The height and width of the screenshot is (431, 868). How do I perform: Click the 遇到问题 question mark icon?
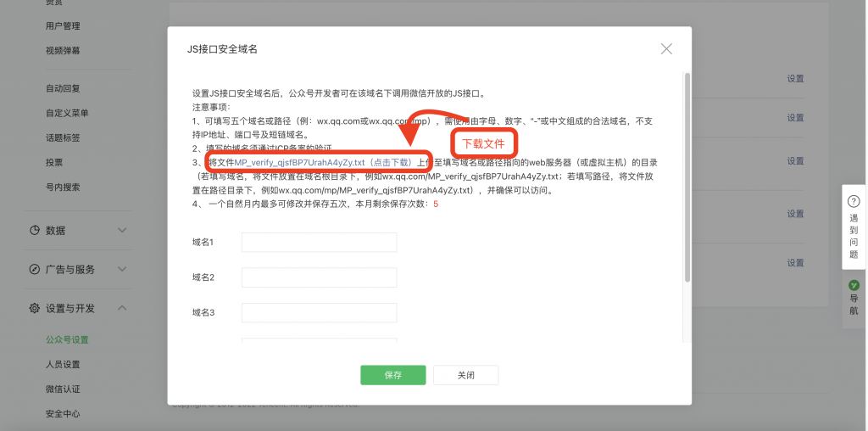pyautogui.click(x=854, y=201)
